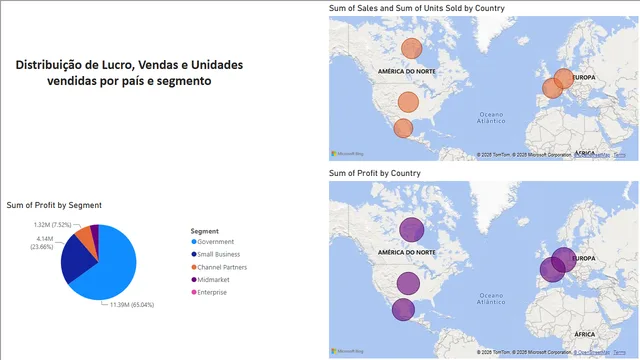Click the 11.39M (65.04%) data label
640x360 pixels.
click(132, 305)
